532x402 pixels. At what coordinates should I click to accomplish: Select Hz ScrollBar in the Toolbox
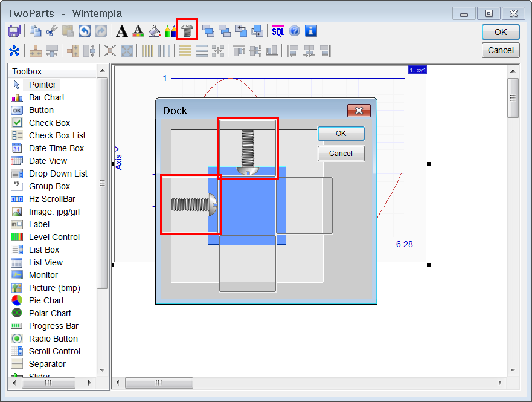pyautogui.click(x=52, y=199)
